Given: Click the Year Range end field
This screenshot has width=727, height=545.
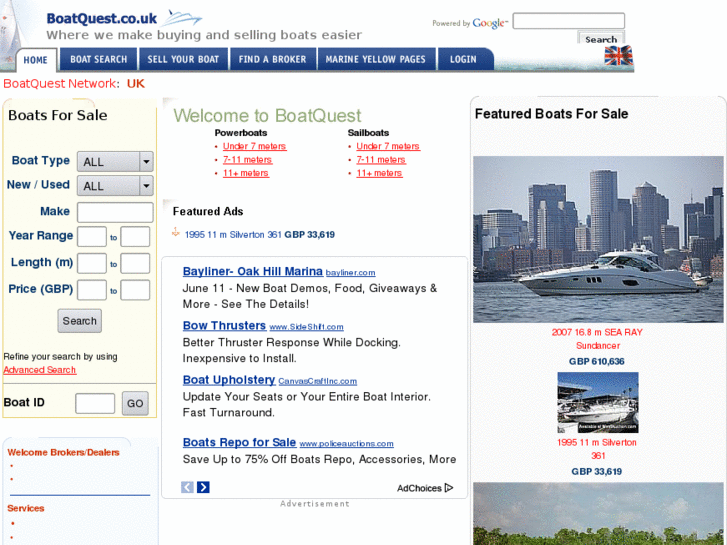Looking at the screenshot, I should click(135, 237).
